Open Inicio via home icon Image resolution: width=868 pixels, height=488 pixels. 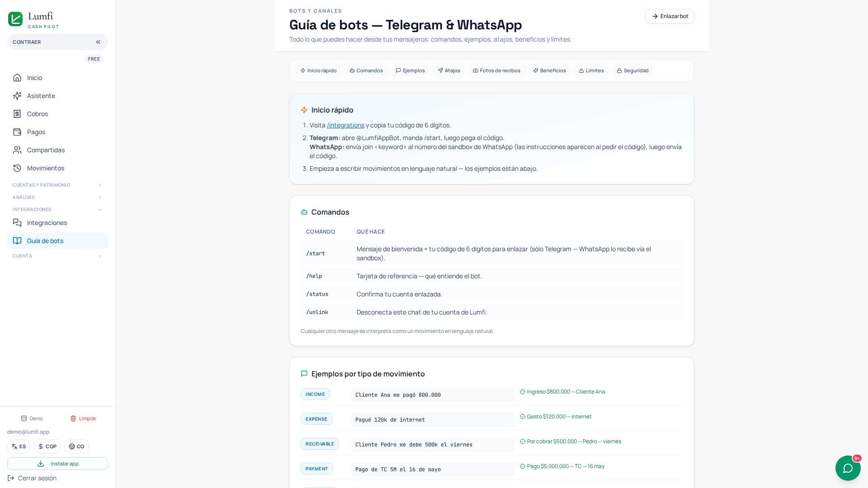click(17, 78)
